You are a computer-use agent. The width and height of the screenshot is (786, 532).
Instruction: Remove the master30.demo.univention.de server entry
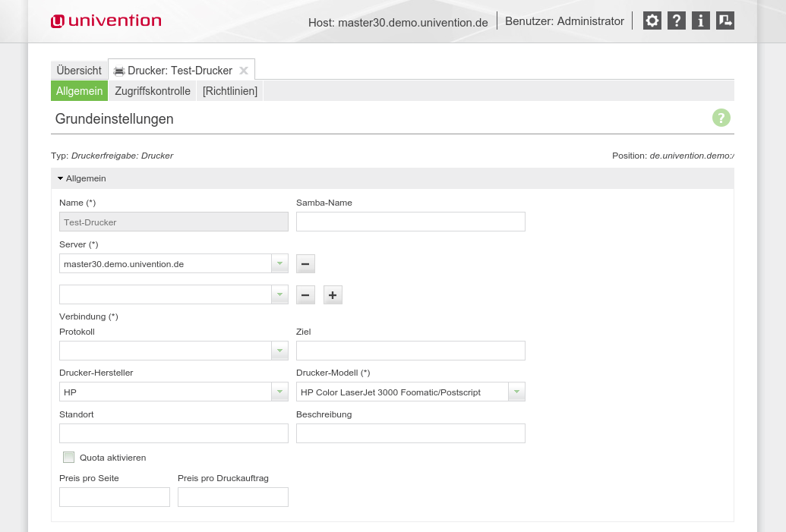305,264
